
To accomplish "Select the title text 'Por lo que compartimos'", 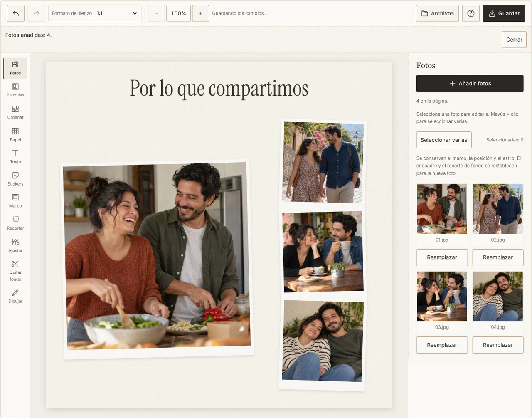I will pos(219,88).
